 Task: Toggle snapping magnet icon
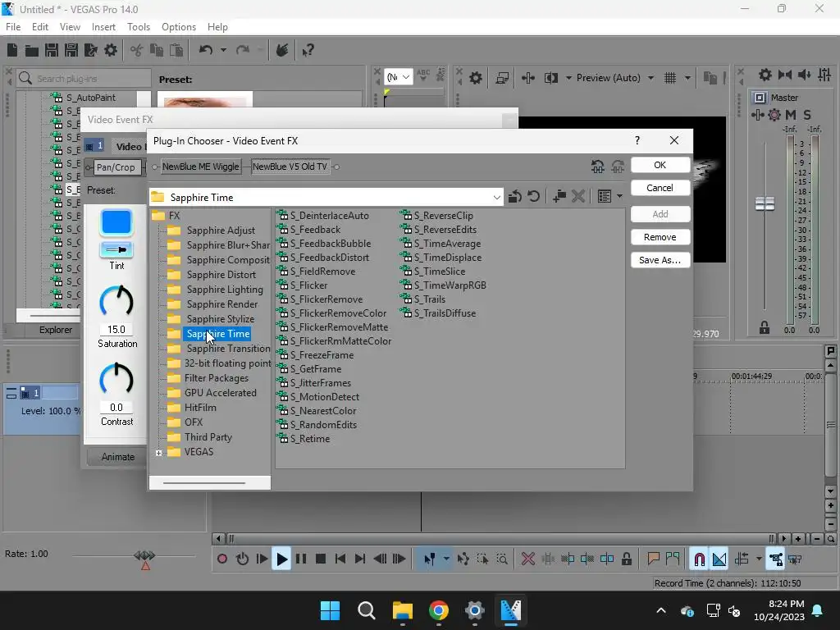(x=699, y=559)
